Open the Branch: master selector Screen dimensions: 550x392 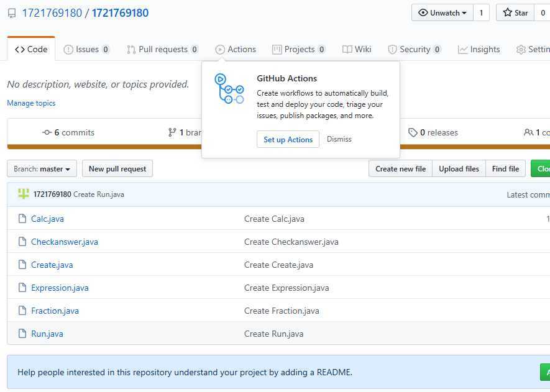42,168
